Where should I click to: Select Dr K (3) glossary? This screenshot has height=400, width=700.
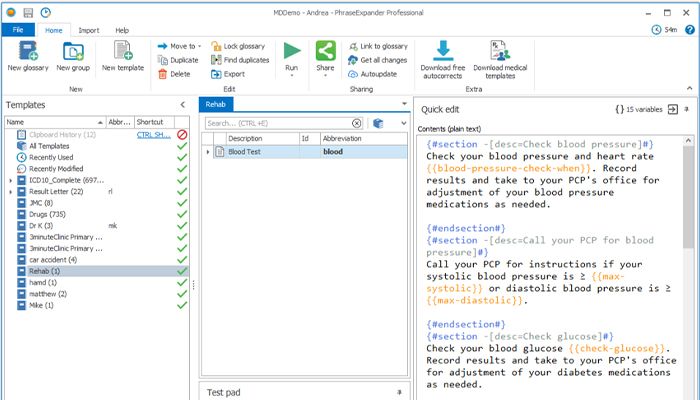(x=41, y=225)
